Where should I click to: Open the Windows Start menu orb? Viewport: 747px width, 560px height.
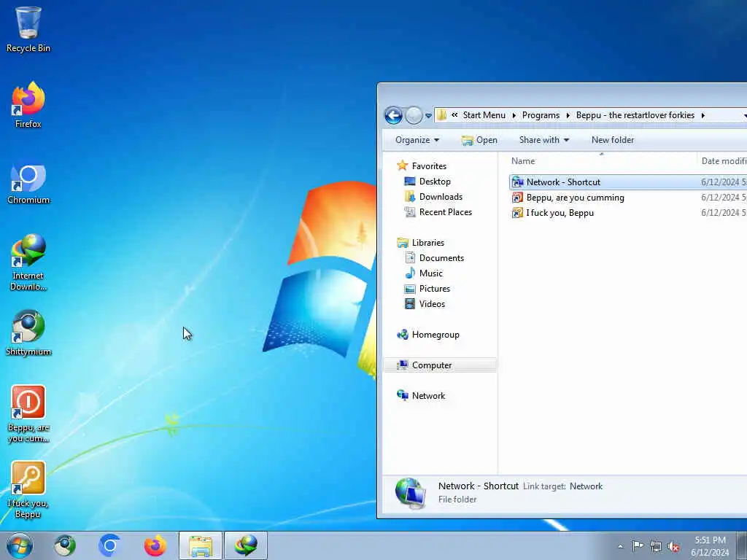point(20,545)
